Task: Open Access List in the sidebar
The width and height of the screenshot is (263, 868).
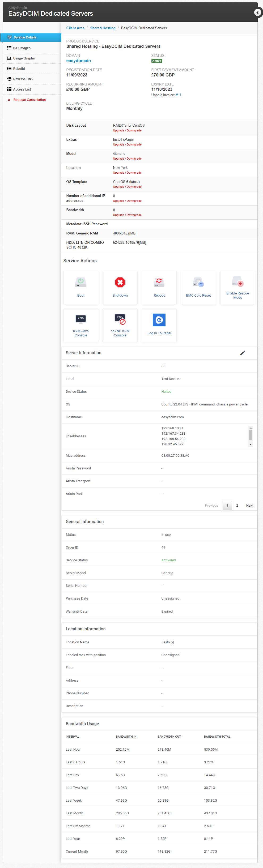Action: (32, 89)
